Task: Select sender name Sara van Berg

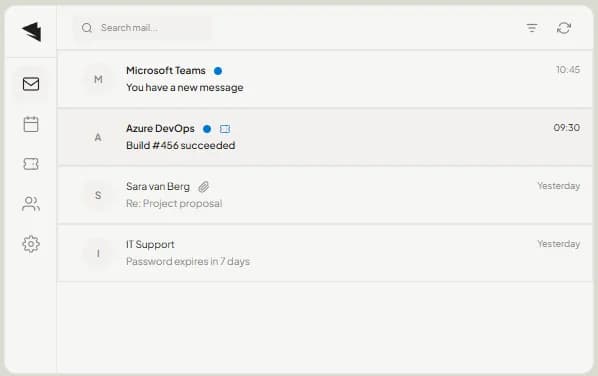Action: 158,186
